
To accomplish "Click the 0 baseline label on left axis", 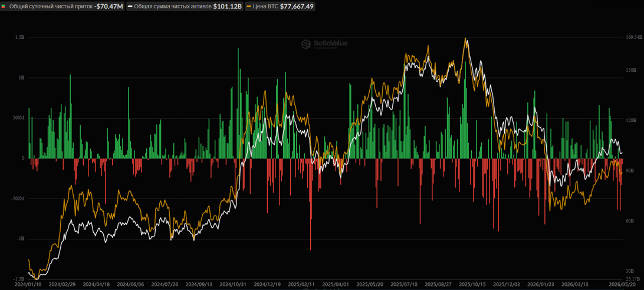I will pos(23,158).
